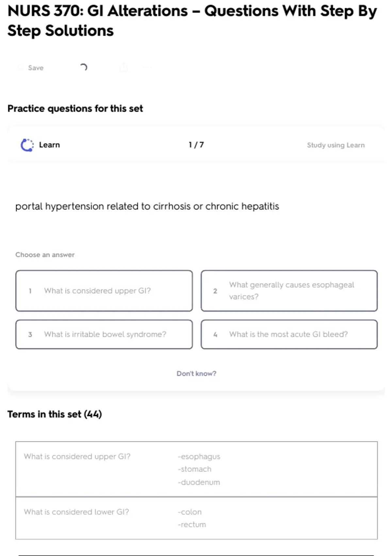392x556 pixels.
Task: Click the Learn mode circular icon
Action: pyautogui.click(x=27, y=145)
